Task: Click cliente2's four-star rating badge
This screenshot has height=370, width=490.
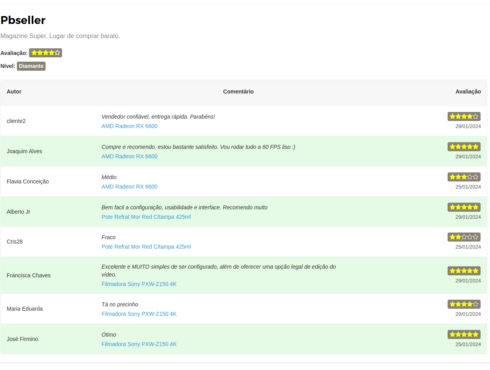Action: 464,116
